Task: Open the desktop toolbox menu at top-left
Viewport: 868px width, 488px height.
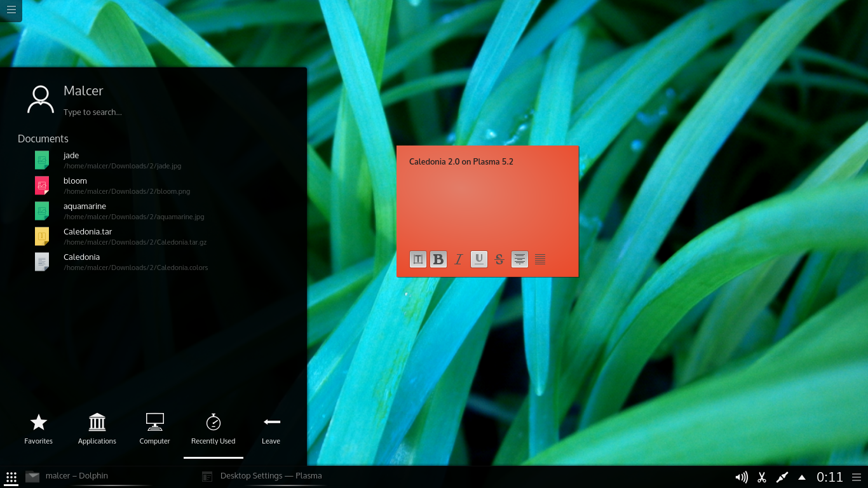Action: click(x=11, y=10)
